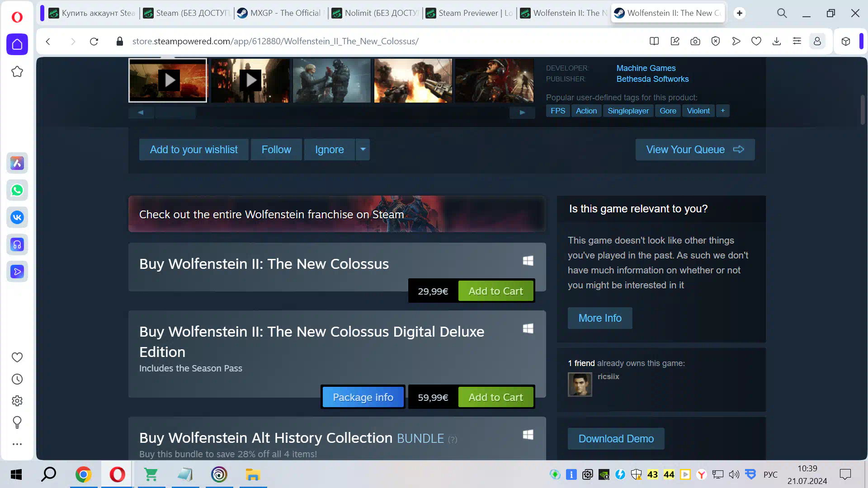The height and width of the screenshot is (488, 868).
Task: Open Windows Start menu
Action: (16, 474)
